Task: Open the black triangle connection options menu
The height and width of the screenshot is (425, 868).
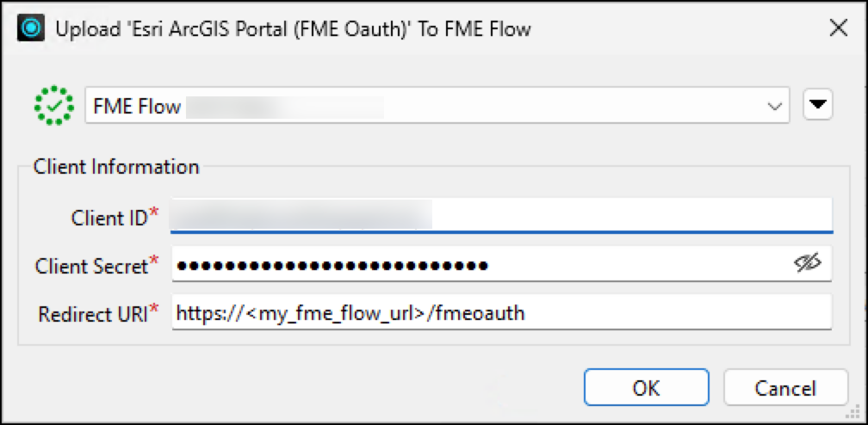Action: (818, 105)
